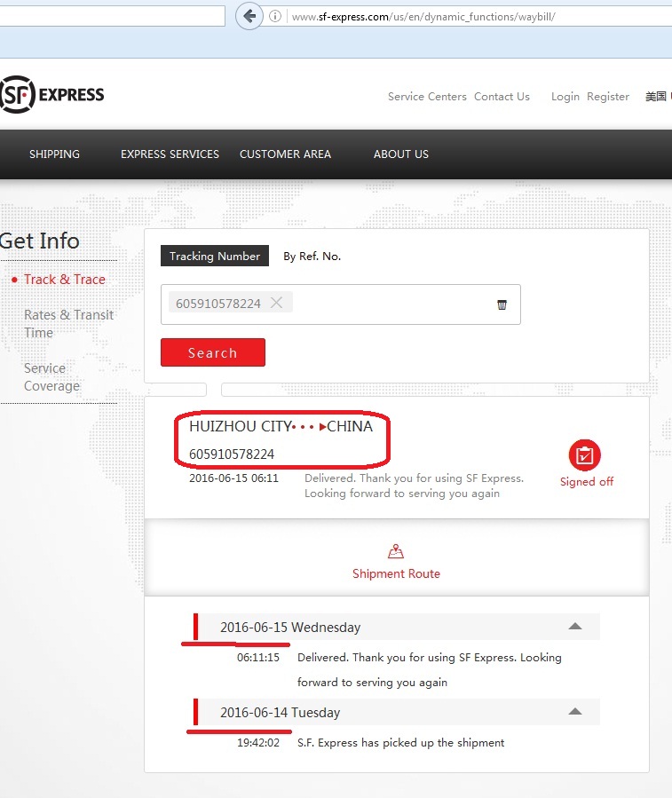The height and width of the screenshot is (798, 672).
Task: Click the red Search button
Action: tap(213, 352)
